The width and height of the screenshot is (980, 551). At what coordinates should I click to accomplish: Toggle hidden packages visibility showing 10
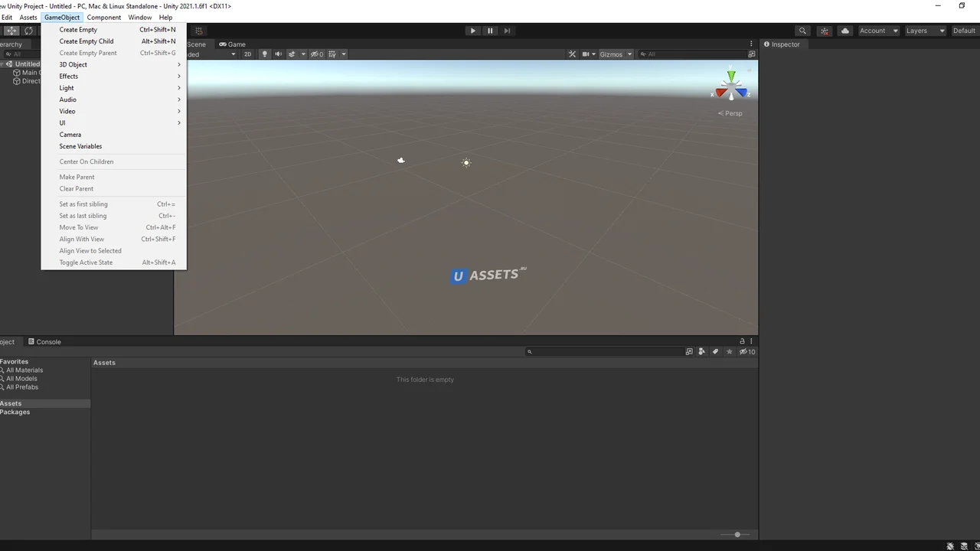click(x=747, y=352)
